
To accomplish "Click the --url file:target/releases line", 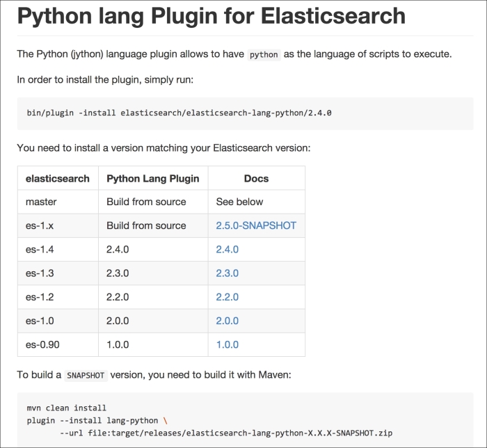I will [226, 433].
